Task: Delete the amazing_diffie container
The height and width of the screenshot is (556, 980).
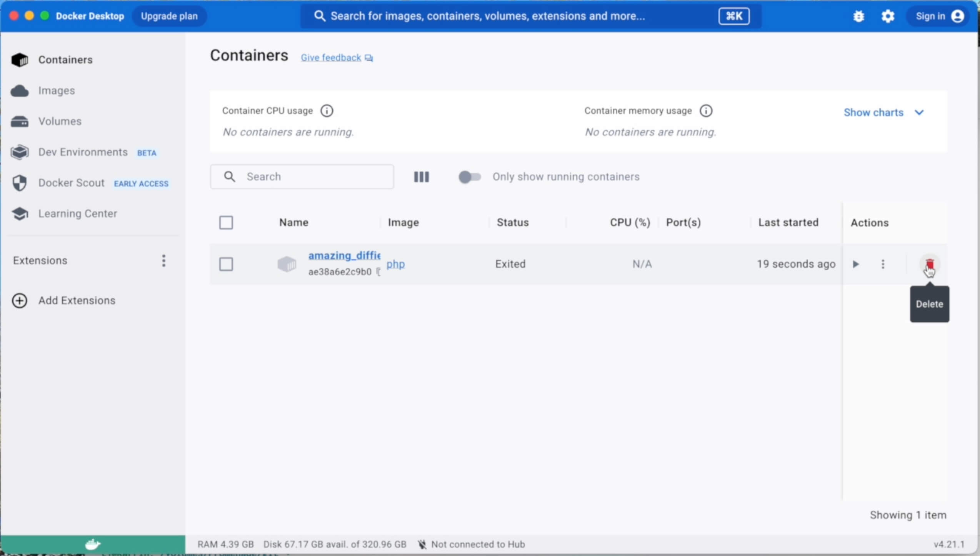Action: [930, 264]
